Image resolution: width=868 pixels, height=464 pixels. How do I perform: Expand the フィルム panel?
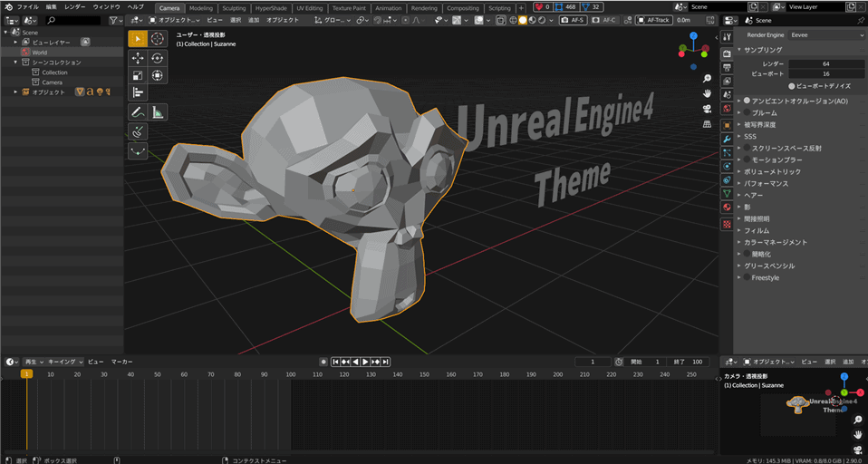pos(739,230)
